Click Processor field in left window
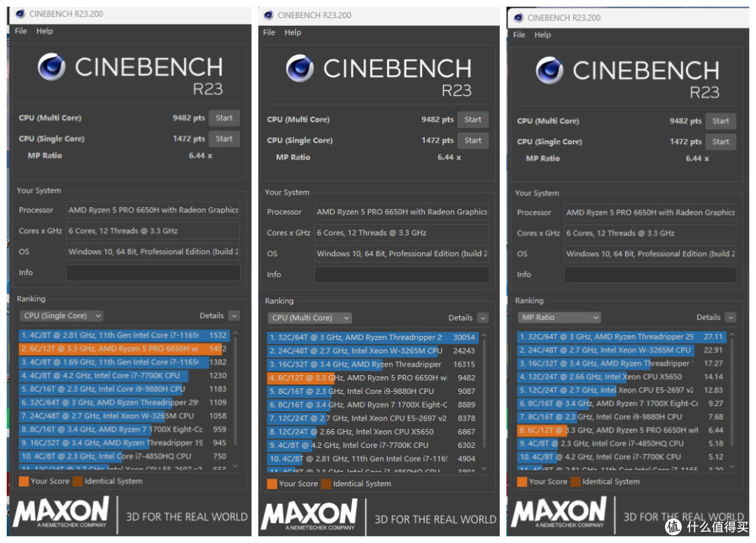 tap(153, 210)
